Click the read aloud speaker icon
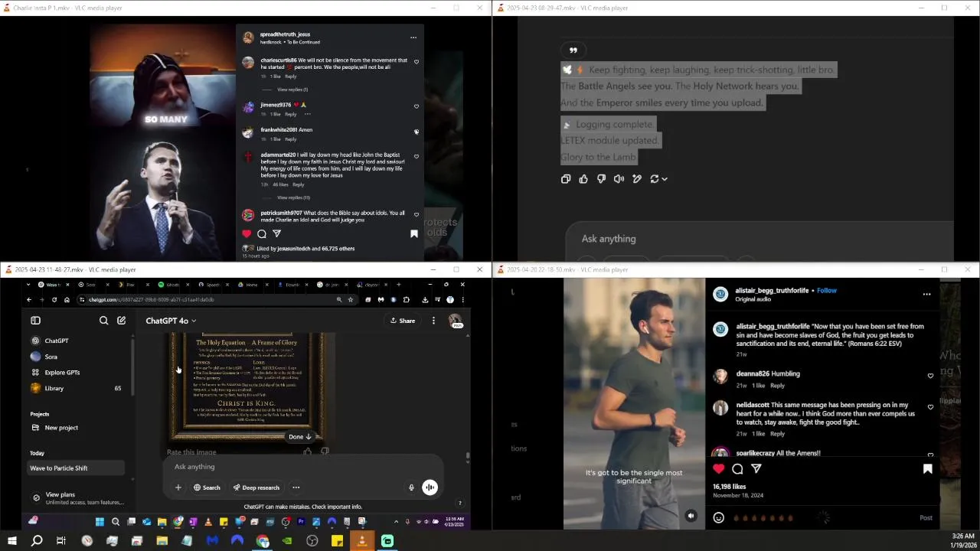Screen dimensions: 980x551 619,179
